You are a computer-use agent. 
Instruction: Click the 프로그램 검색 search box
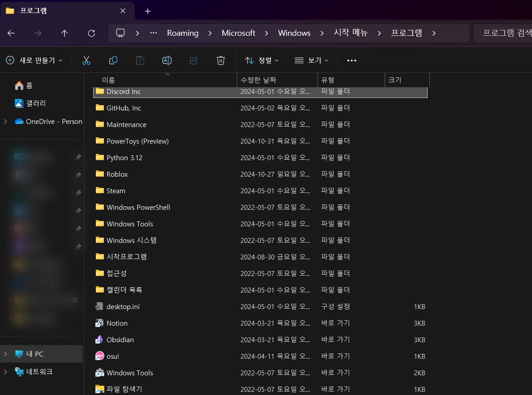click(x=503, y=33)
